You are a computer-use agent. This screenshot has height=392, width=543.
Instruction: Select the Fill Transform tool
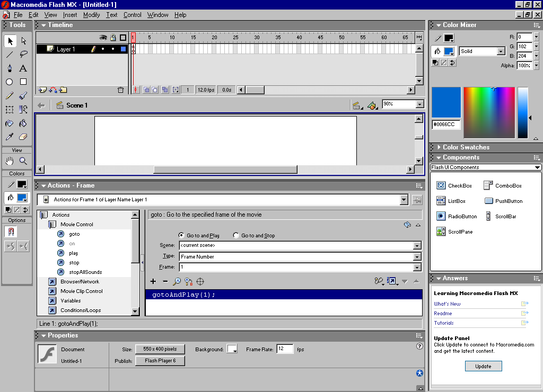coord(23,110)
